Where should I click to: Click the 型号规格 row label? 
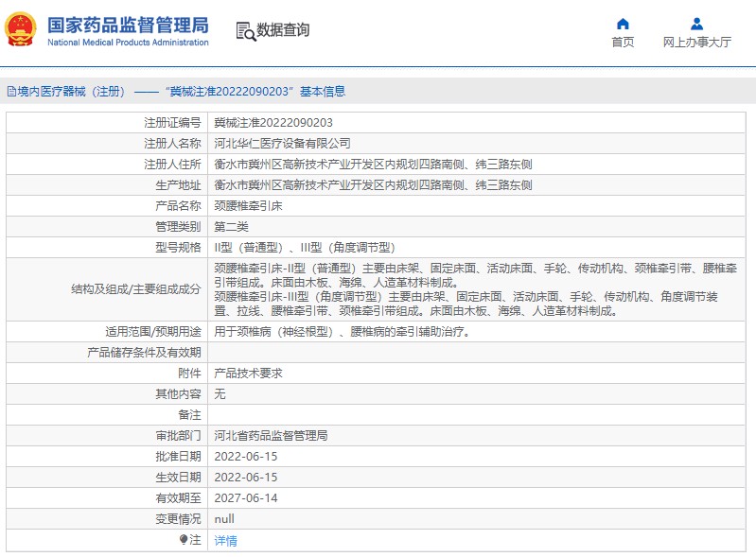[178, 248]
